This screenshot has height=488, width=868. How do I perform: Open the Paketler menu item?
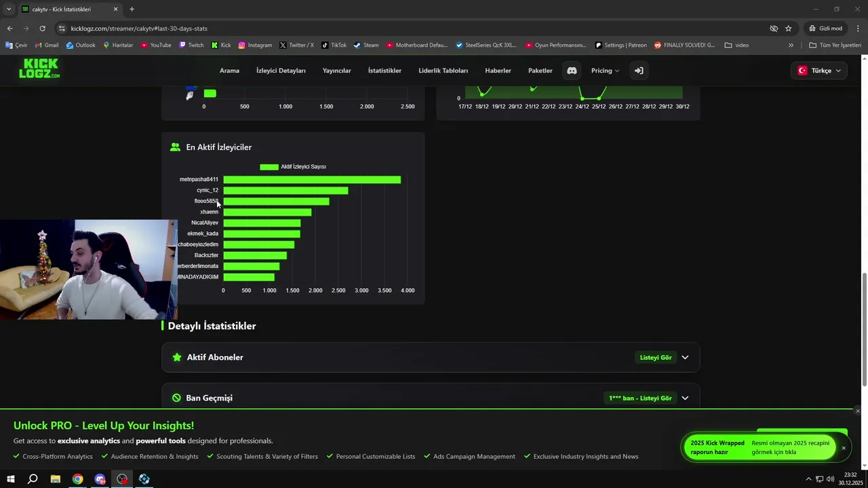tap(540, 70)
